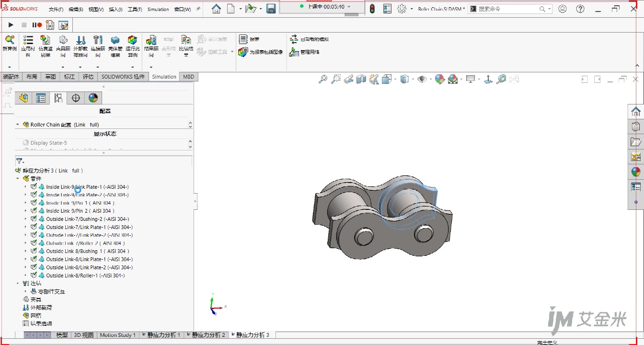Expand Inside Link-9/Link Plate-1 tree item
Image resolution: width=644 pixels, height=345 pixels.
pos(25,187)
